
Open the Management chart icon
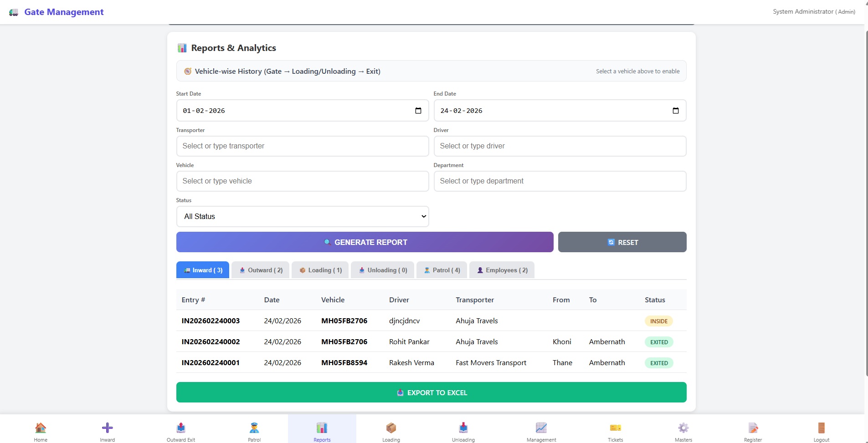pos(541,428)
